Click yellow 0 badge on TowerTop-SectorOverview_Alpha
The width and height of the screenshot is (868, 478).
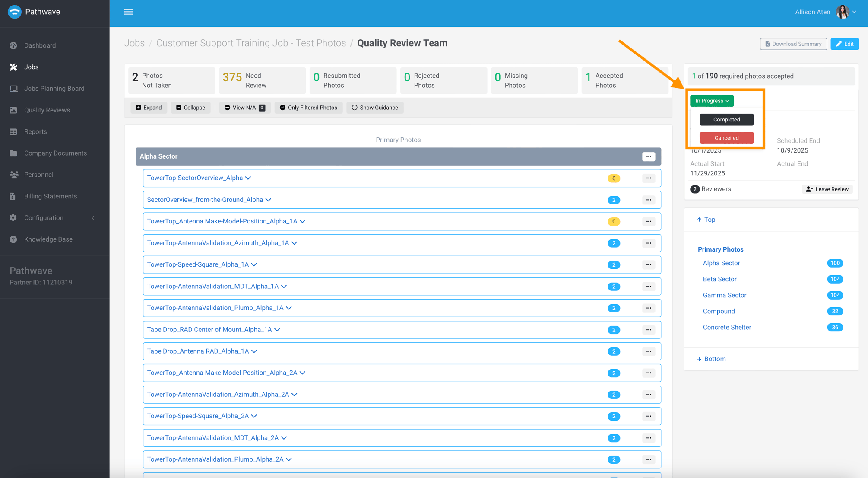[x=614, y=178]
